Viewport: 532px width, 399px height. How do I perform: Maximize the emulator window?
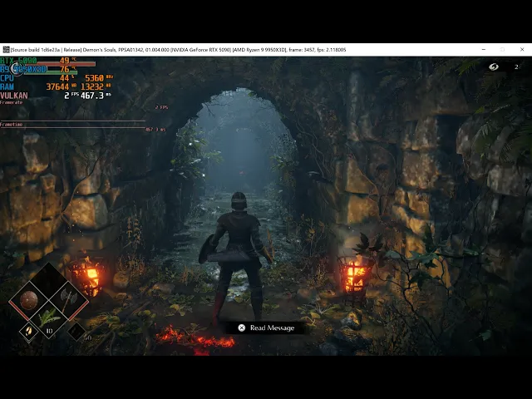pyautogui.click(x=502, y=50)
